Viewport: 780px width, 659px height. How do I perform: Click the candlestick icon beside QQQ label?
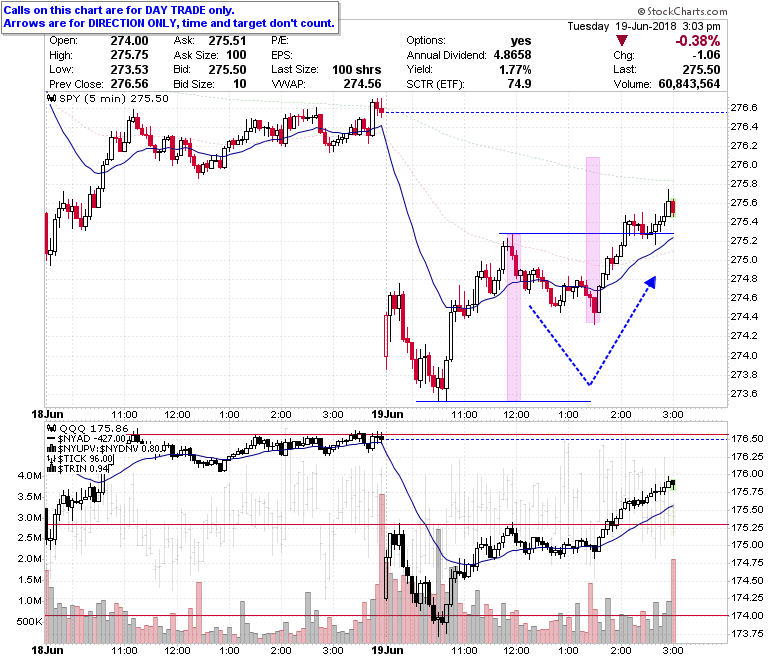(52, 429)
